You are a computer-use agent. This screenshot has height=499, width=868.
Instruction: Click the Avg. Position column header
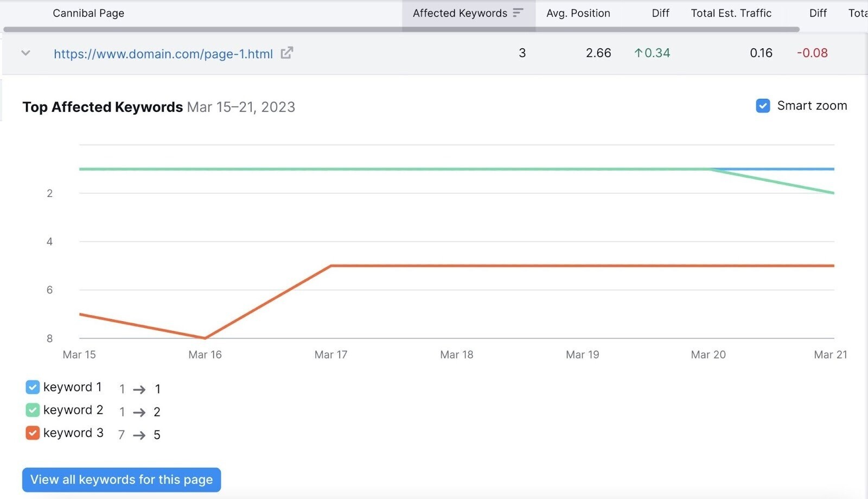(578, 13)
